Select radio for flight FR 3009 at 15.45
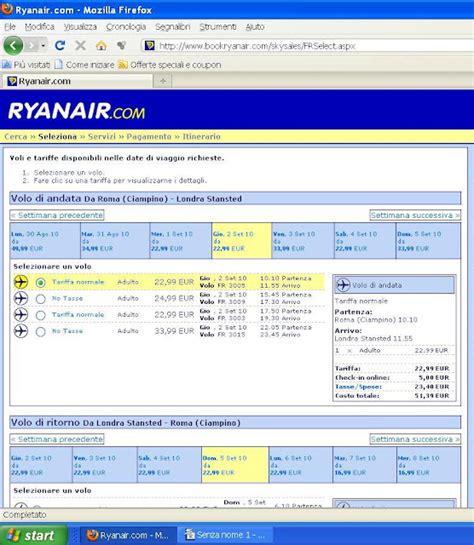 pos(41,299)
